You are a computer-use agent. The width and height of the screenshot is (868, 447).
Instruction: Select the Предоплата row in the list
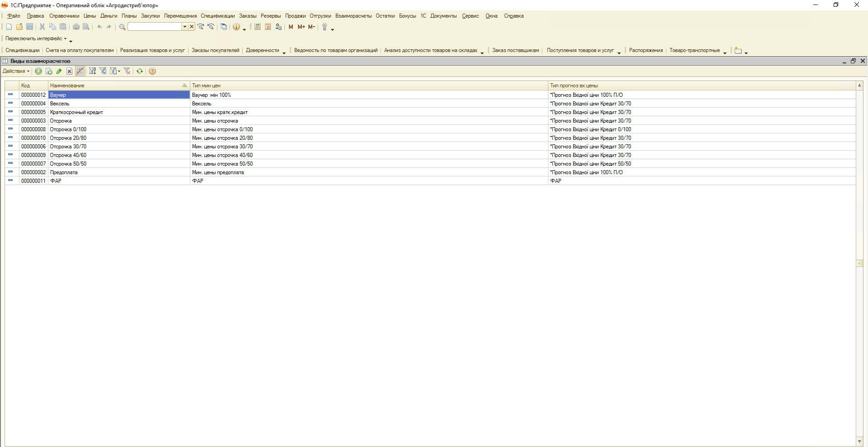pos(64,172)
